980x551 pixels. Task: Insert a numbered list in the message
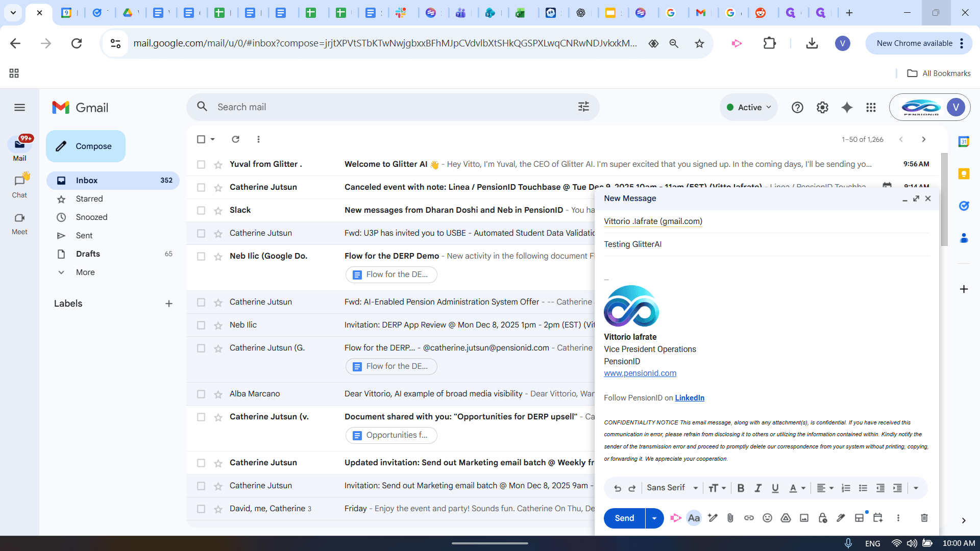point(846,488)
